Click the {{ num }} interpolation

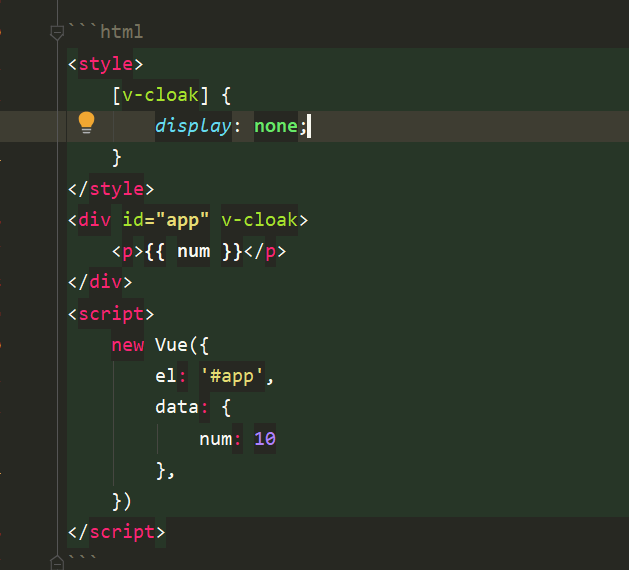(x=194, y=252)
